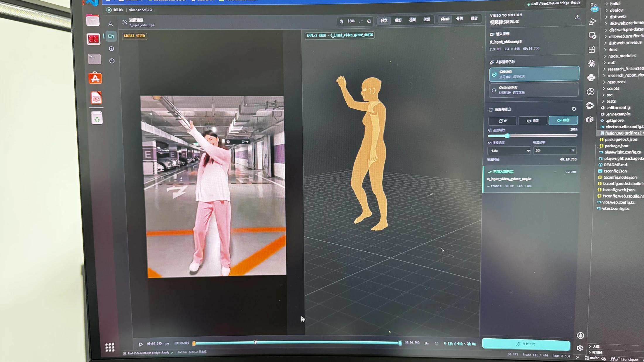Expand the node_modules folder in Explorer
This screenshot has width=644, height=362.
click(x=622, y=56)
